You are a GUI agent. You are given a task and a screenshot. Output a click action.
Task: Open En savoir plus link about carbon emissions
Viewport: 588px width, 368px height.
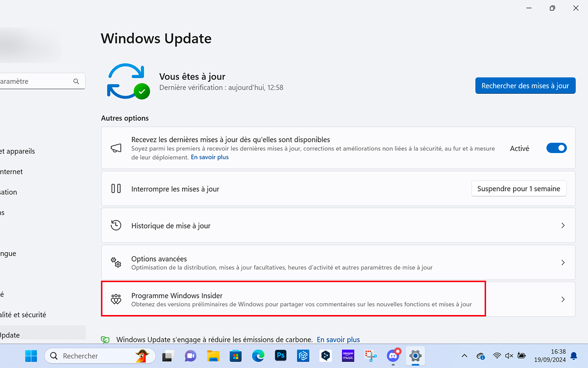(x=338, y=340)
